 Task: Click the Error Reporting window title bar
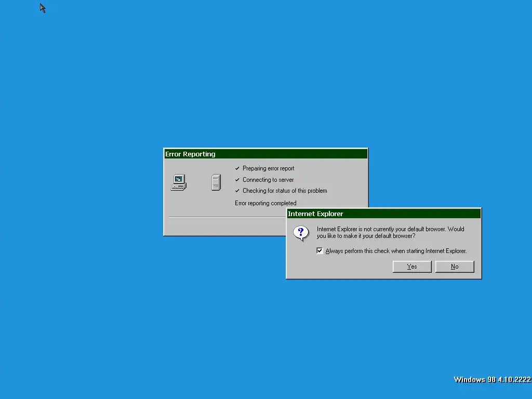click(265, 154)
